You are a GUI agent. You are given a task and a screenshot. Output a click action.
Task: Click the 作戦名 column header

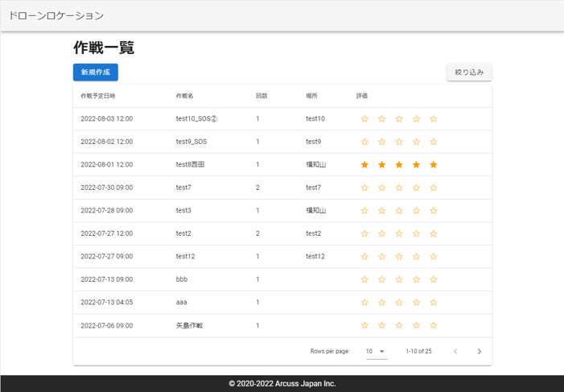(185, 96)
